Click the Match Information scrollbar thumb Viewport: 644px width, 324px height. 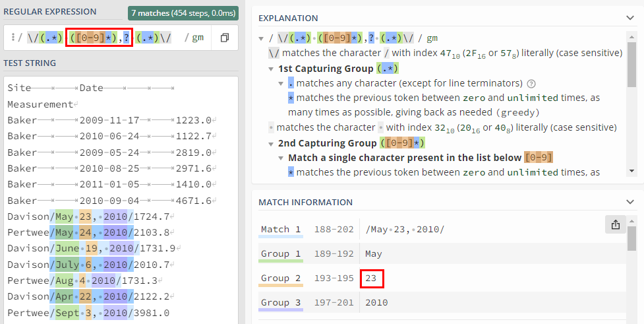pyautogui.click(x=631, y=238)
